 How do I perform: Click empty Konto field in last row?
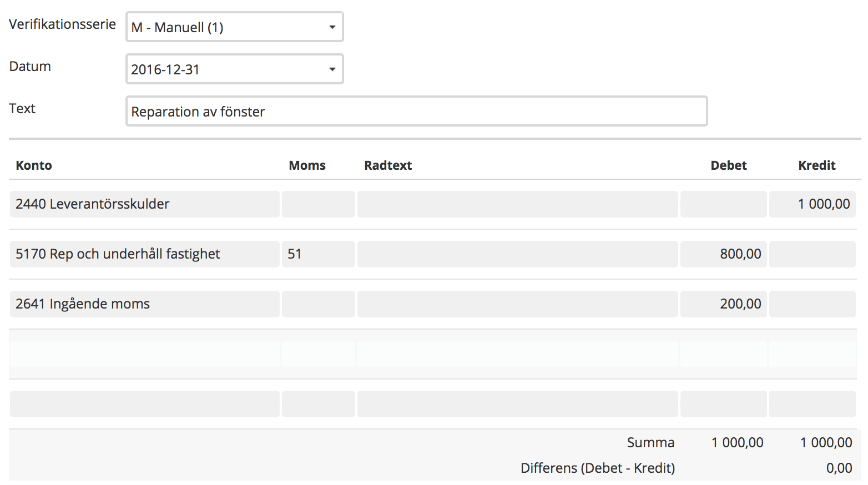coord(145,404)
